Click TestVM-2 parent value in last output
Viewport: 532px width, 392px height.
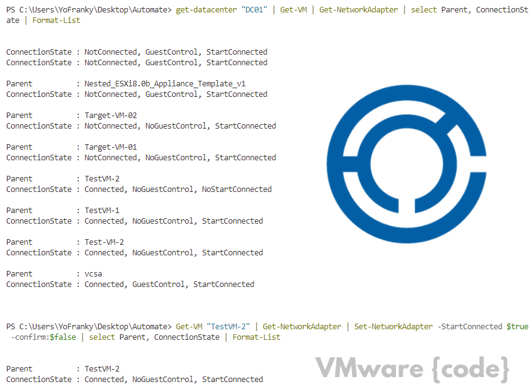102,368
